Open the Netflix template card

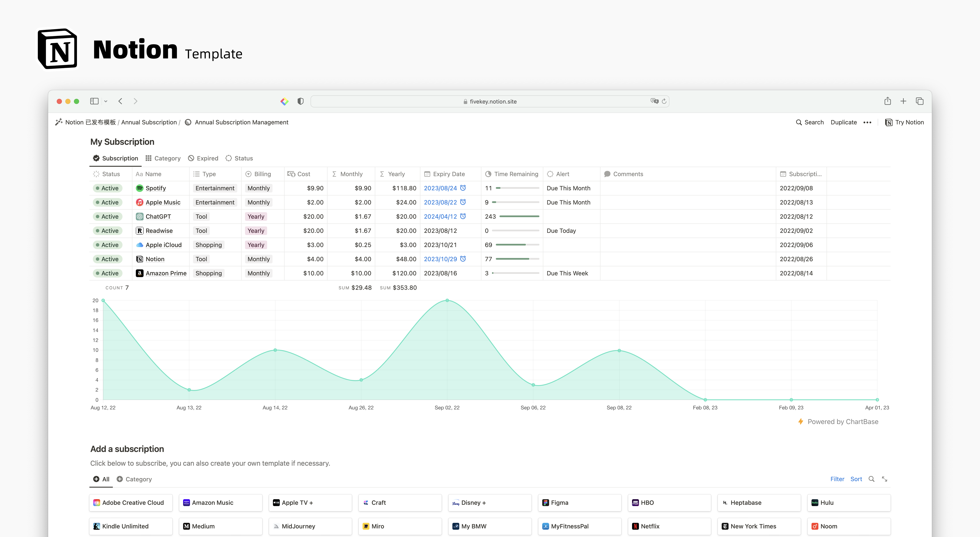pyautogui.click(x=669, y=526)
